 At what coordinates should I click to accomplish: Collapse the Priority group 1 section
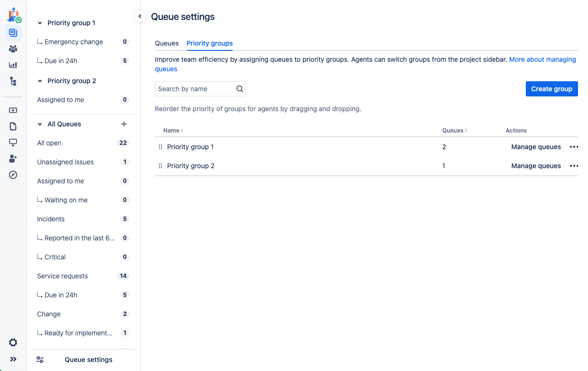[x=40, y=23]
